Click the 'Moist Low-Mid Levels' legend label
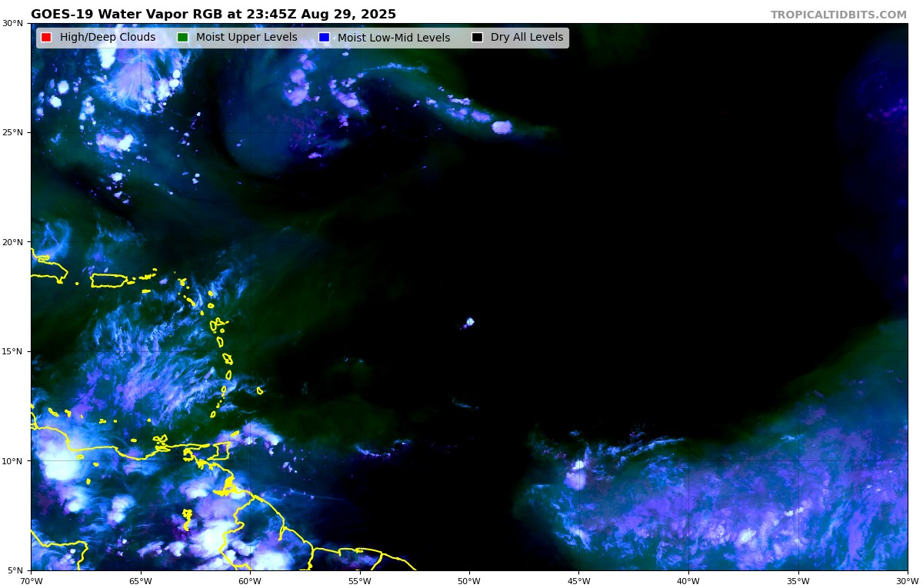This screenshot has width=923, height=588. pos(394,38)
